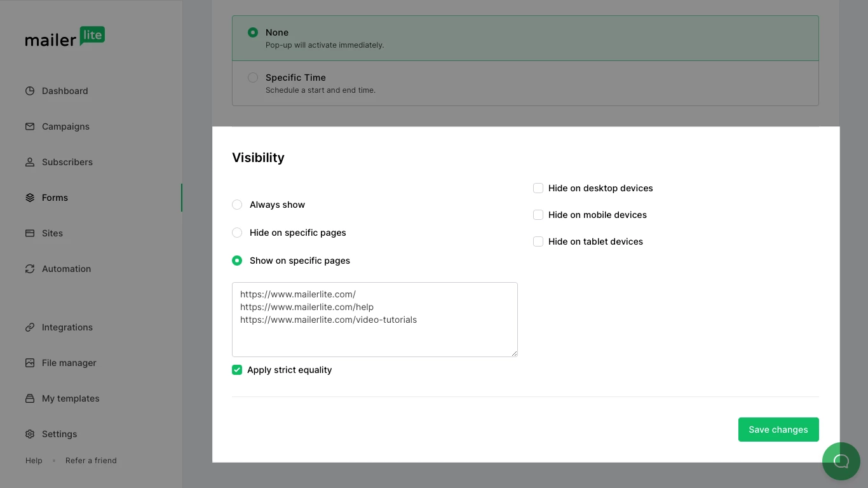
Task: Choose the Specific Time schedule option
Action: [x=253, y=78]
